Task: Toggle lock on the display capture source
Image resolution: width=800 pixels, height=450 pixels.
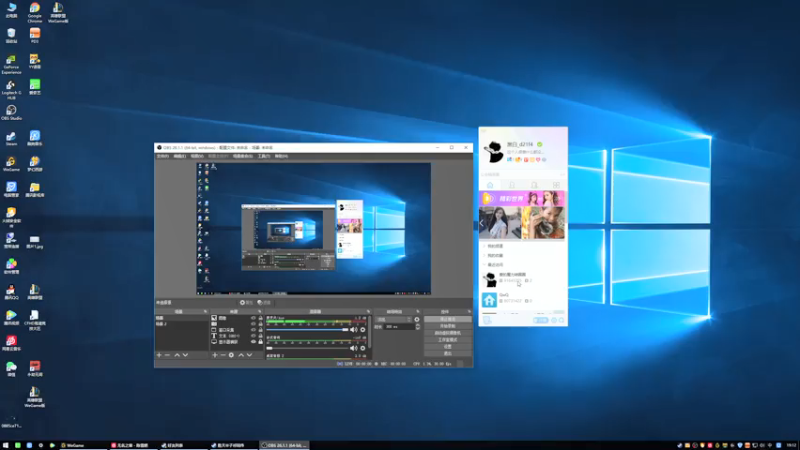Action: point(260,342)
